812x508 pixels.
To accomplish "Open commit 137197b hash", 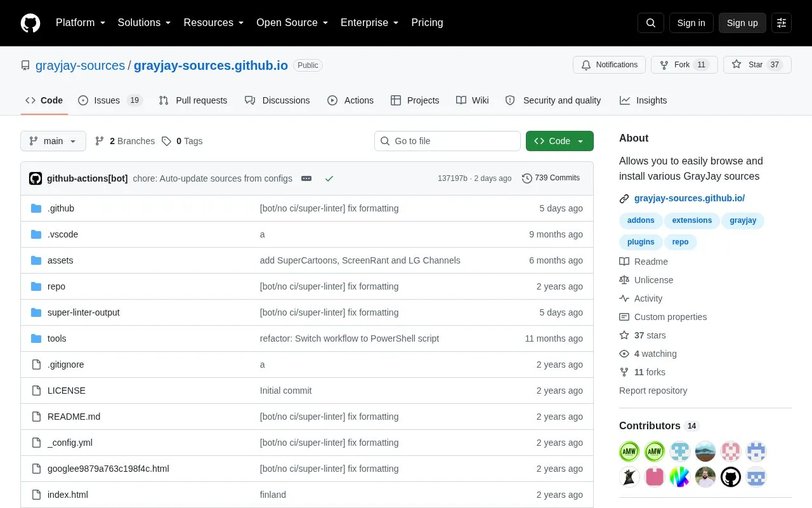I will [452, 178].
